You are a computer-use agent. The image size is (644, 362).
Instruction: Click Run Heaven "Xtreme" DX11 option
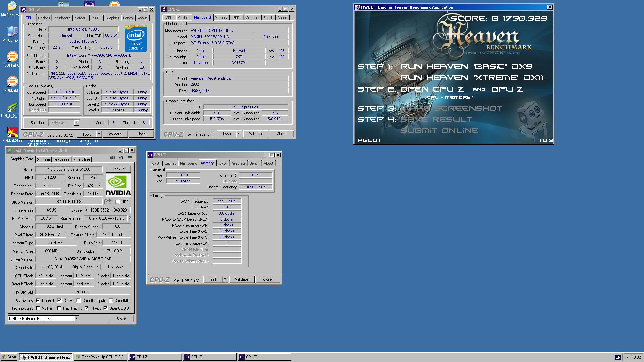tap(472, 78)
